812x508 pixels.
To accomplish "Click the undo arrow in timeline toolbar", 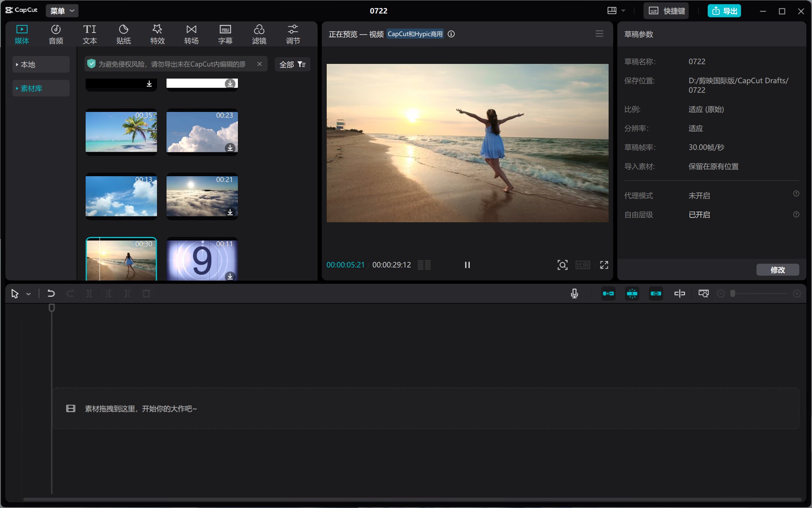I will 51,294.
